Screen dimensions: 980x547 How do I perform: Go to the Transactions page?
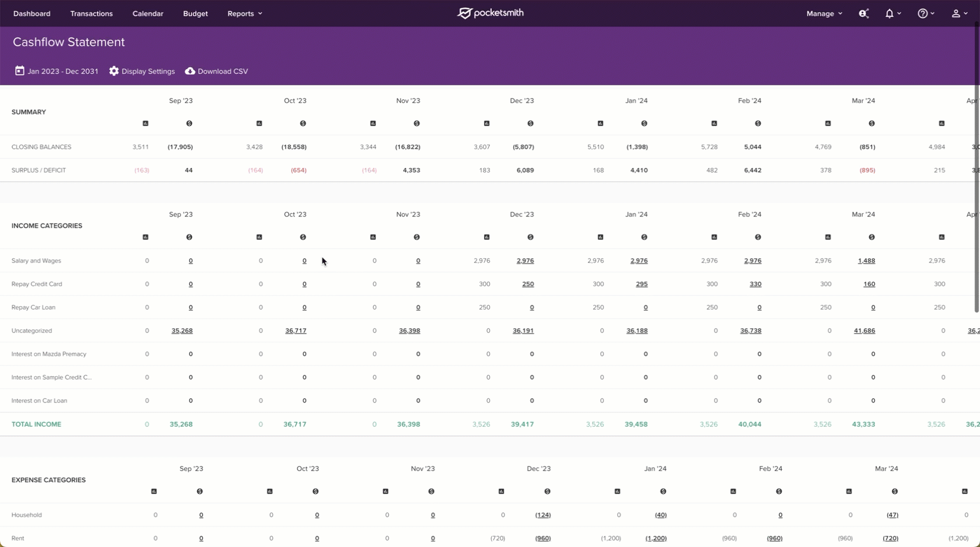(92, 13)
